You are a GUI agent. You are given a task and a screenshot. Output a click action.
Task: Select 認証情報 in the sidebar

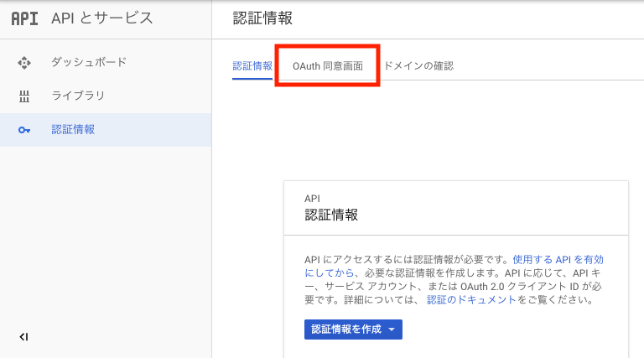tap(106, 130)
